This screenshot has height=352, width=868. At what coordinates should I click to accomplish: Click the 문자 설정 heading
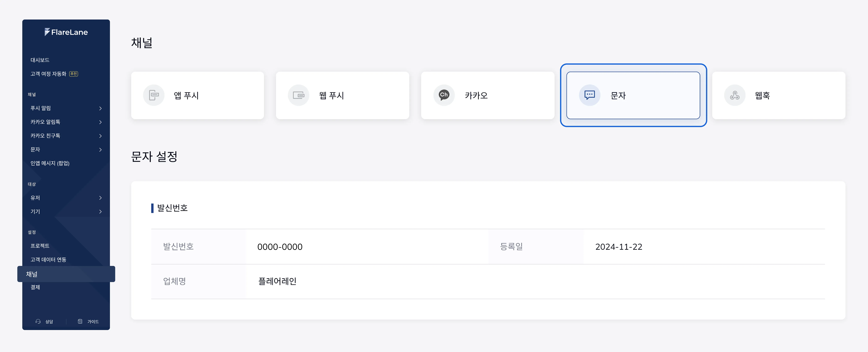(154, 157)
